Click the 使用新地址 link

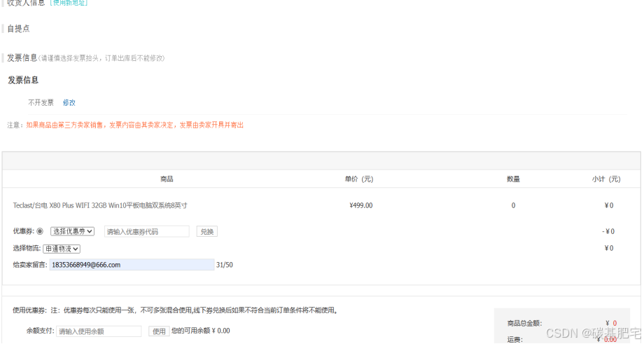coord(69,3)
